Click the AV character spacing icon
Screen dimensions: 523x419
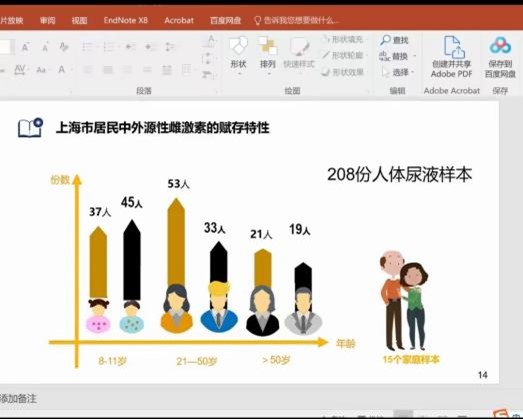click(20, 70)
